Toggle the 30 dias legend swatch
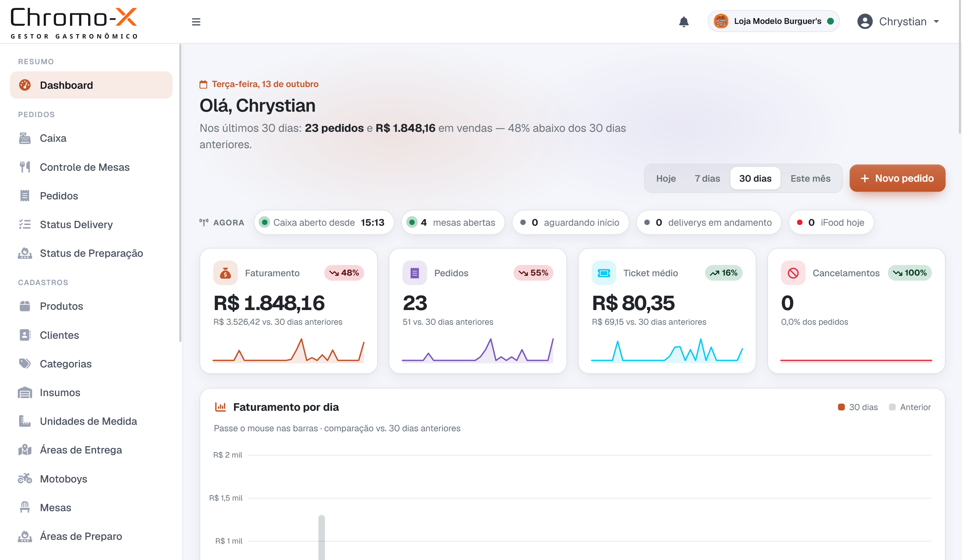Screen dimensions: 962x560 pyautogui.click(x=841, y=407)
